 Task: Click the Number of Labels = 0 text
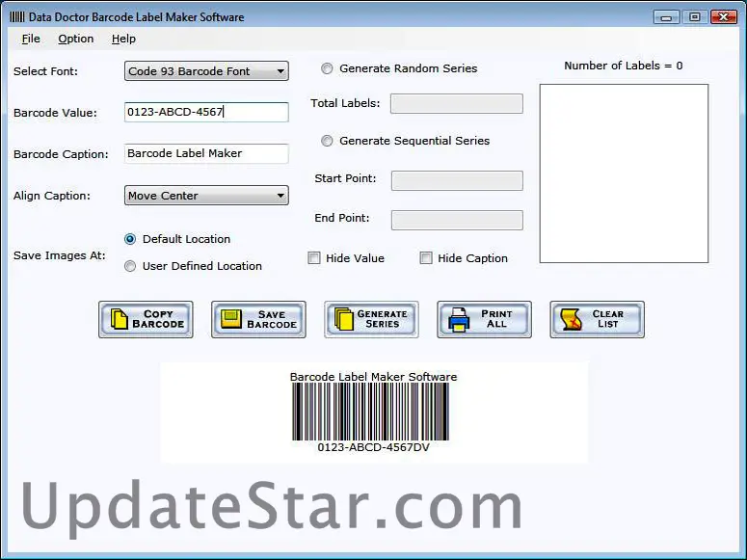point(623,66)
